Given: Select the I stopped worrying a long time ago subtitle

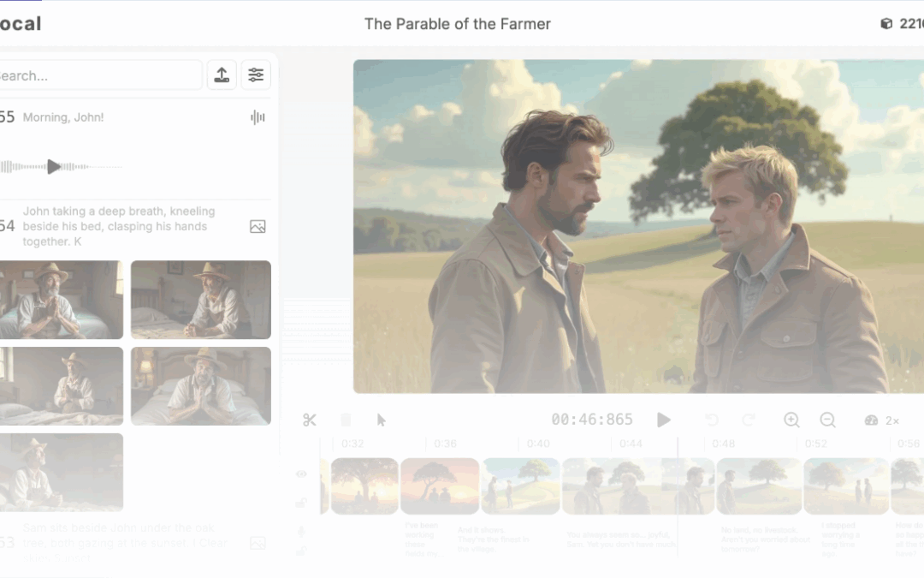Looking at the screenshot, I should point(841,539).
